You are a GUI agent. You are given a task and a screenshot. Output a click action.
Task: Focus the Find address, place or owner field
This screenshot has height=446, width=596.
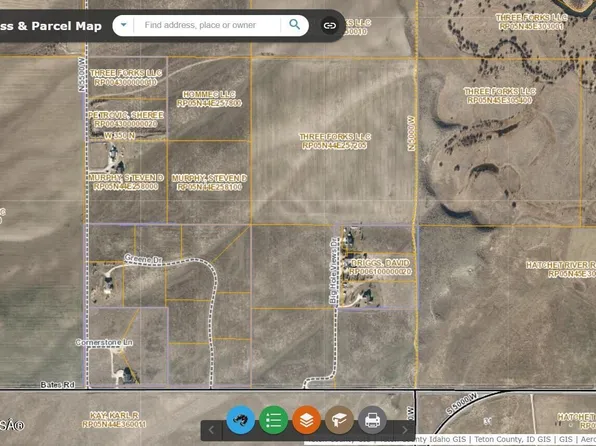207,25
